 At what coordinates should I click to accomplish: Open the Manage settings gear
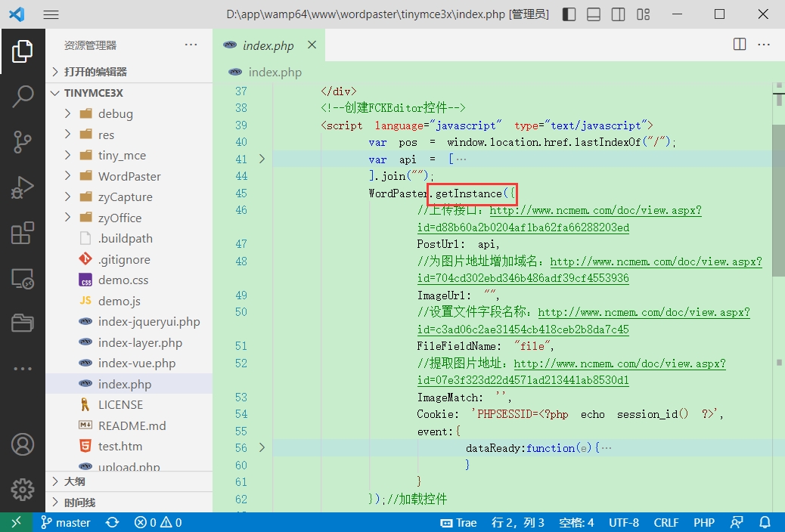tap(23, 489)
